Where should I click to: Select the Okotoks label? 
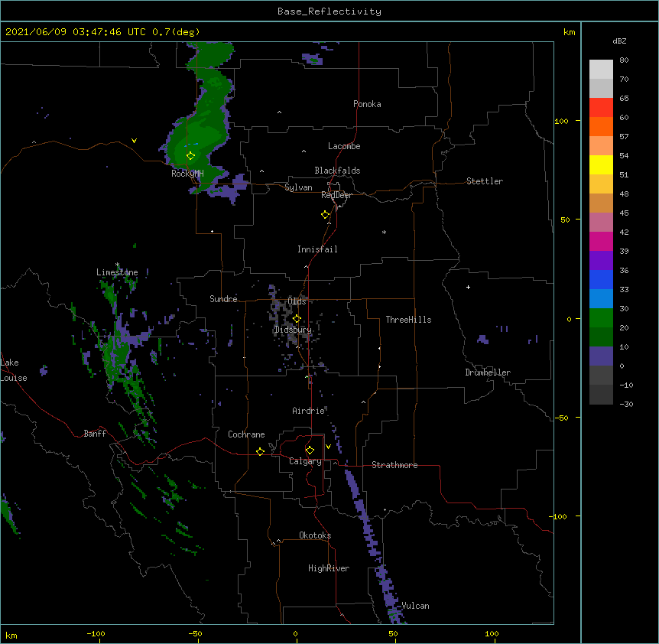tap(315, 535)
